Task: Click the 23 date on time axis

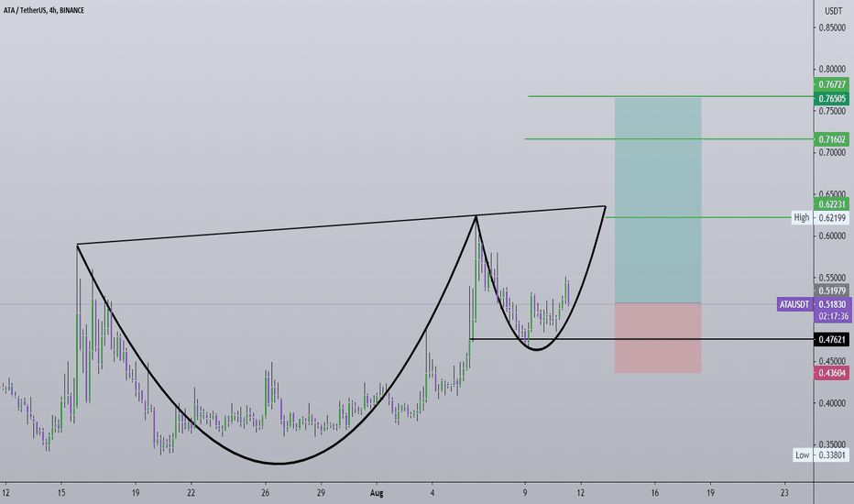Action: (x=784, y=493)
